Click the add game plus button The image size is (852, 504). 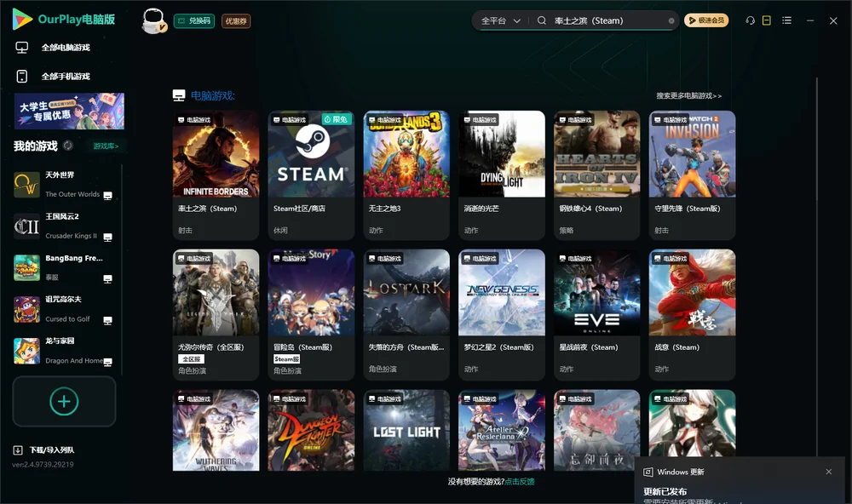[x=64, y=401]
